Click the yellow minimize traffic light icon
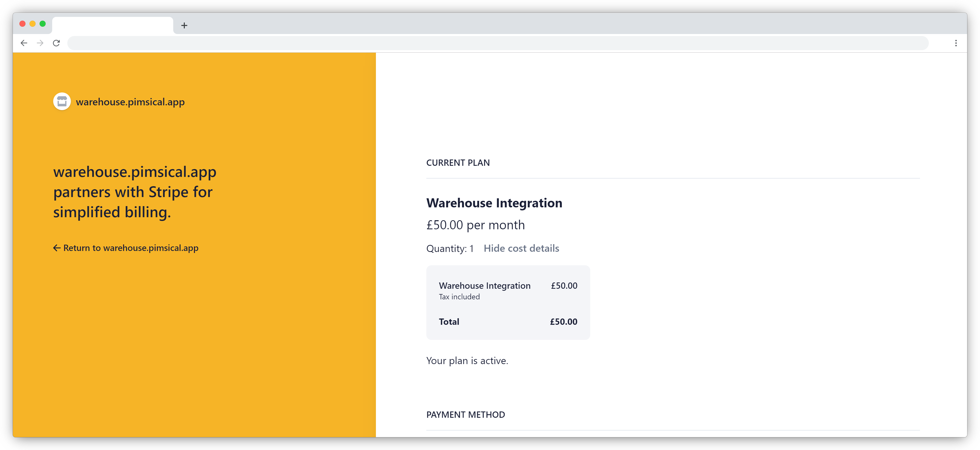The image size is (980, 450). point(33,24)
